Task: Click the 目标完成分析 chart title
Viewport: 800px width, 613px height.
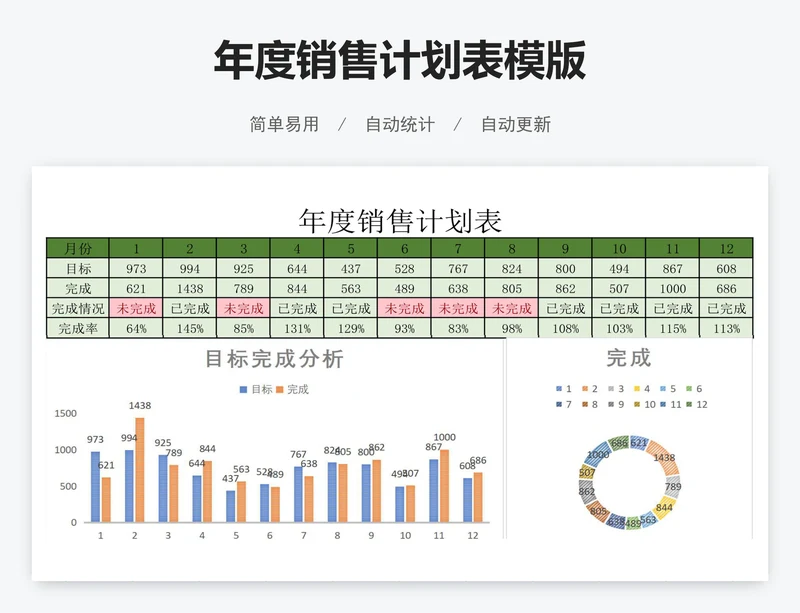Action: point(274,359)
